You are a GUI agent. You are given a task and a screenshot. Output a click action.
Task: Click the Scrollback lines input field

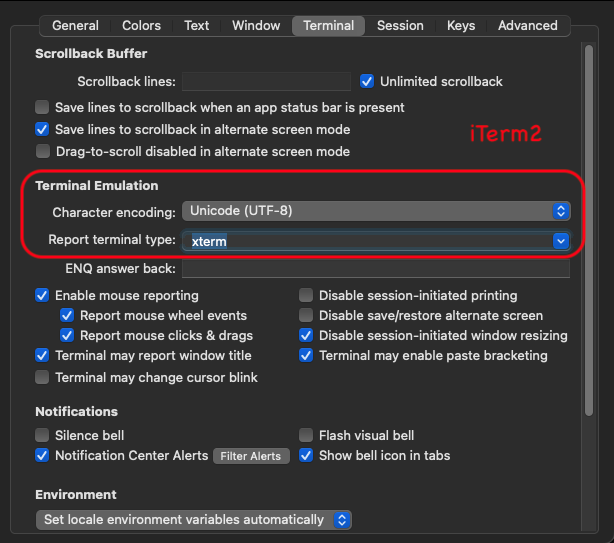click(x=266, y=81)
